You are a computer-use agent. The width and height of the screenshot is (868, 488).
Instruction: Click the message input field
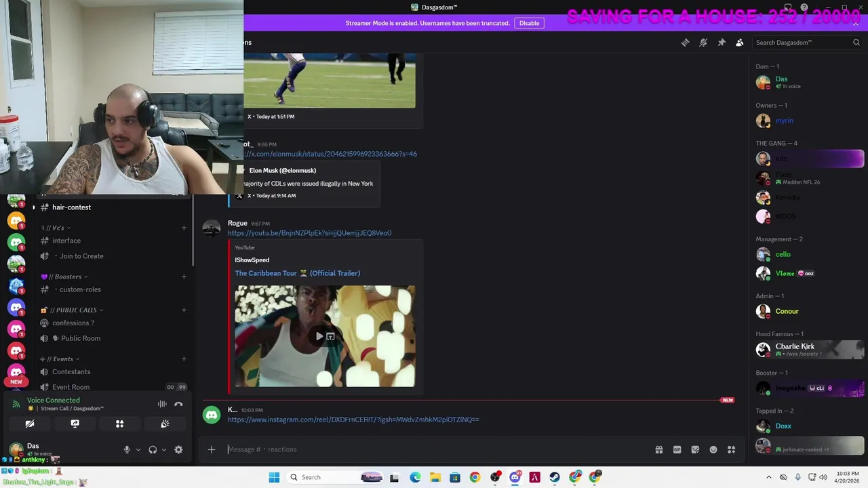pyautogui.click(x=434, y=449)
